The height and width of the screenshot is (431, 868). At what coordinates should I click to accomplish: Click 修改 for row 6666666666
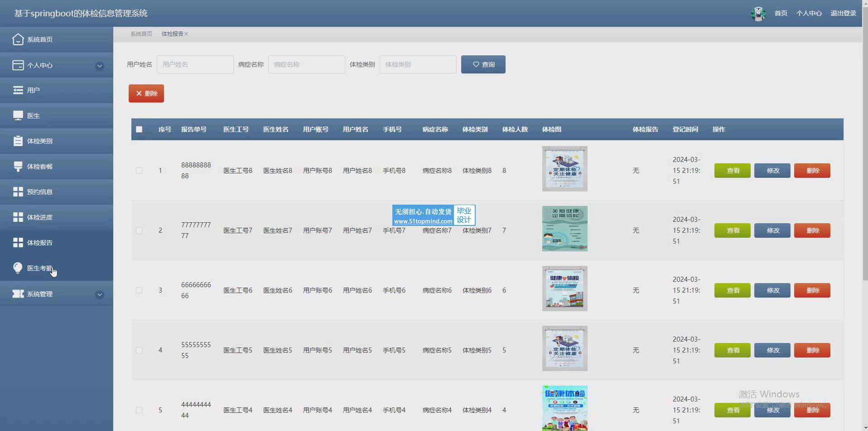coord(772,290)
